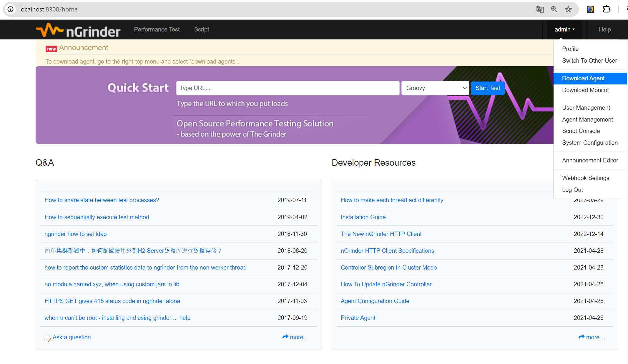Open 'The New nGrinder HTTP Client' link
The width and height of the screenshot is (628, 364).
(x=381, y=234)
